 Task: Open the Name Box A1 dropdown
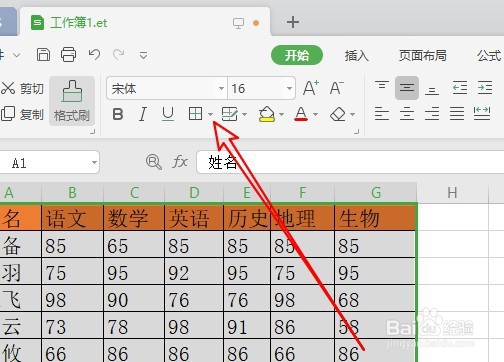pos(94,162)
